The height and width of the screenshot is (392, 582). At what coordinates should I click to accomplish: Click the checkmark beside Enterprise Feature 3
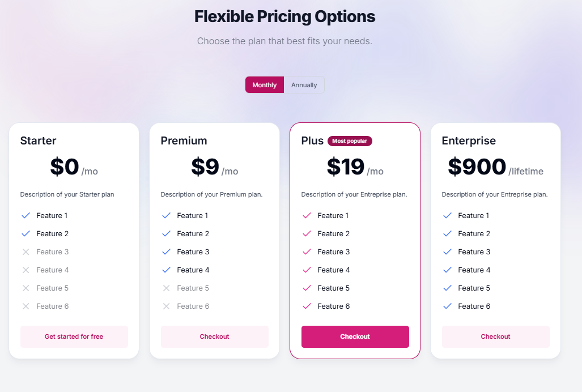[447, 252]
